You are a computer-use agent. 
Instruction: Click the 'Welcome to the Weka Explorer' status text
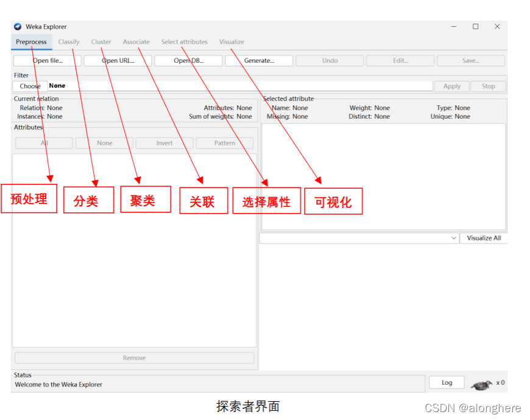coord(58,385)
